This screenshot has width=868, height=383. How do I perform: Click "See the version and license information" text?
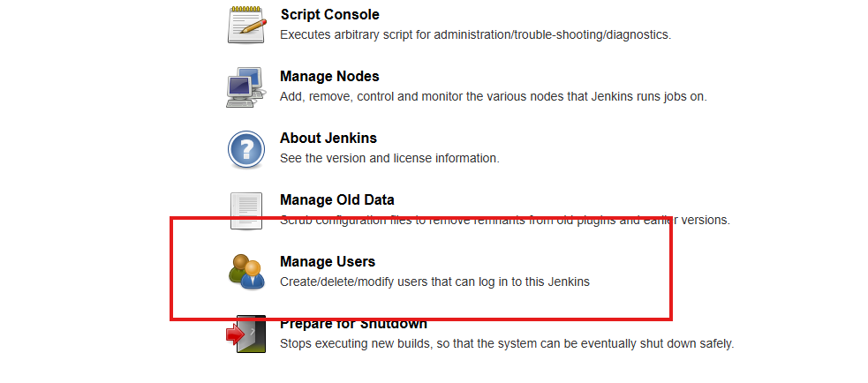pyautogui.click(x=389, y=159)
